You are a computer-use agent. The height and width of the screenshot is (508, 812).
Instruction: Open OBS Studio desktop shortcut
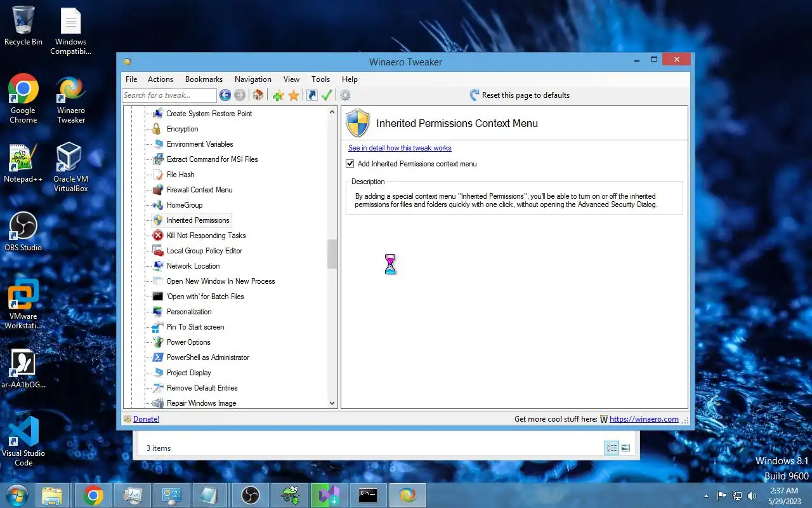[23, 232]
